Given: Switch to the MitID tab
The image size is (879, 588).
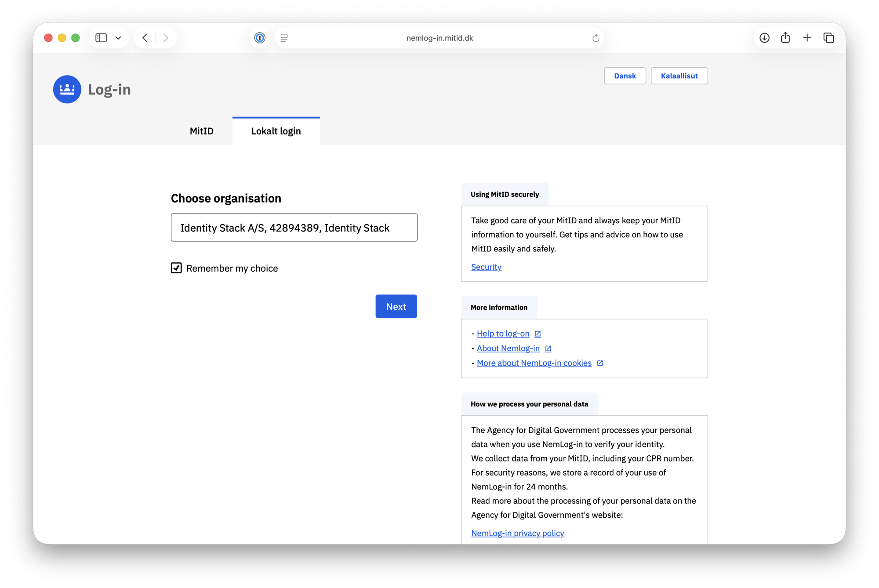Looking at the screenshot, I should coord(202,131).
